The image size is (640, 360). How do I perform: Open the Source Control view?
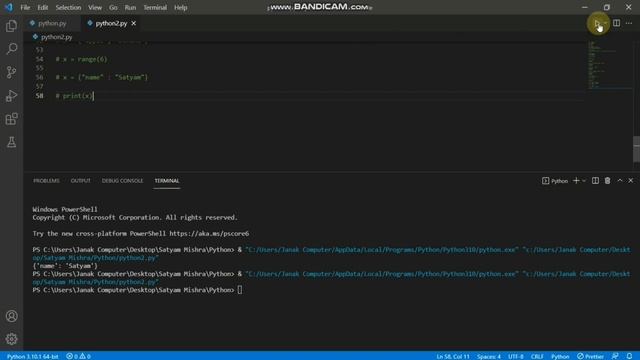coord(11,72)
